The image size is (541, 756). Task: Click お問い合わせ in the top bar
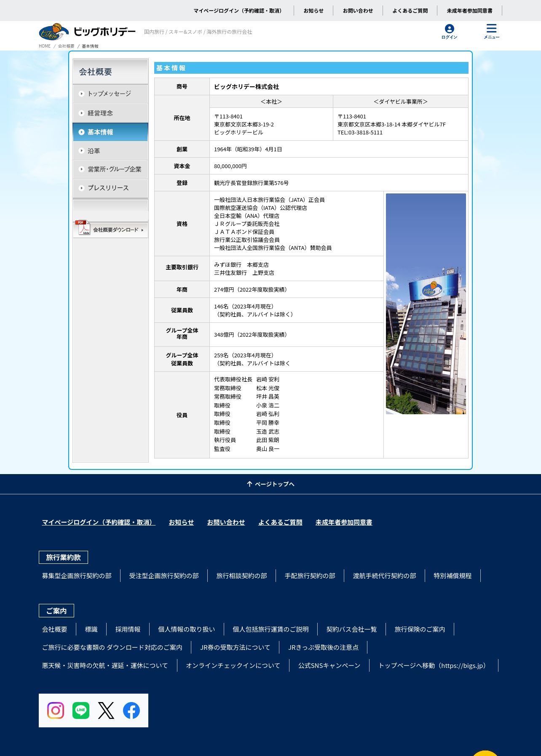coord(358,11)
